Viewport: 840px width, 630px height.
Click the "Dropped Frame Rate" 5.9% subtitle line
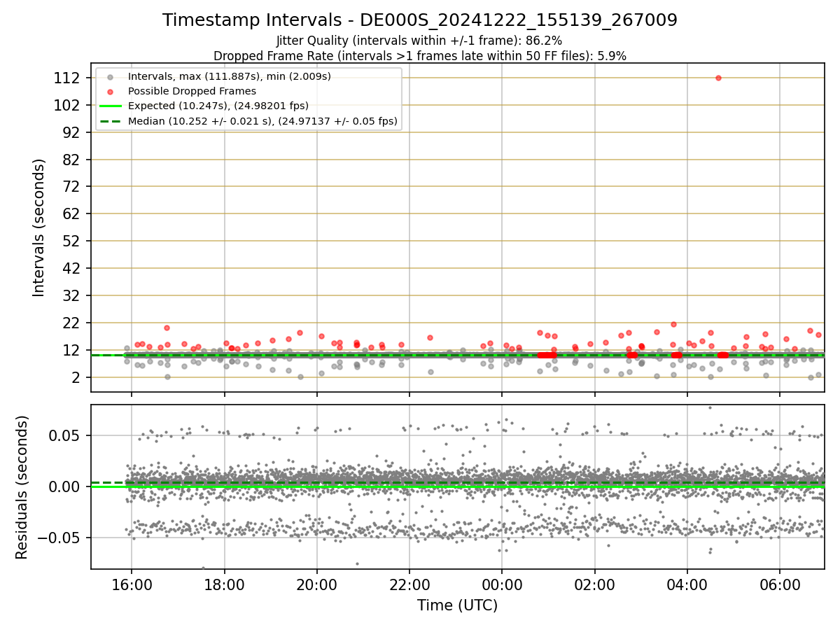420,55
